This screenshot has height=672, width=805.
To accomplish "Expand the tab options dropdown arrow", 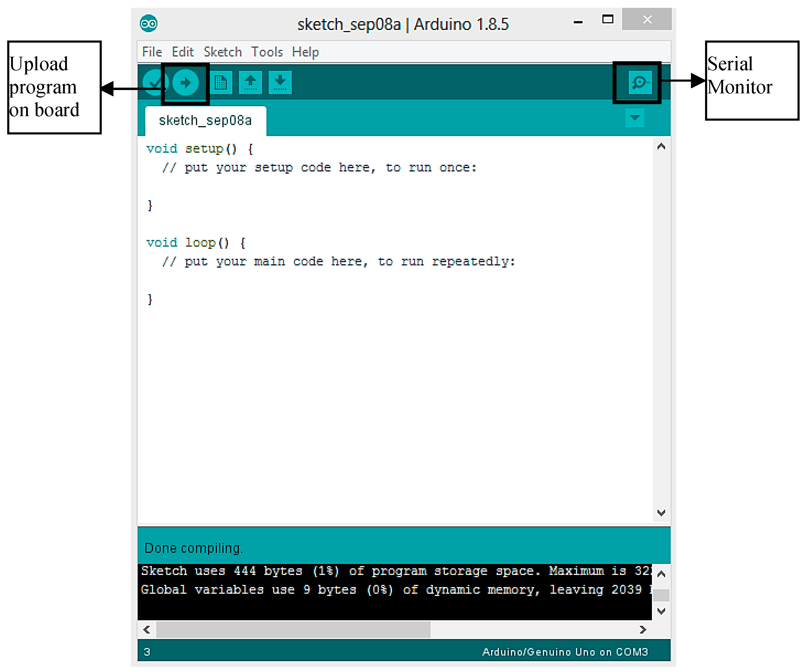I will point(635,118).
